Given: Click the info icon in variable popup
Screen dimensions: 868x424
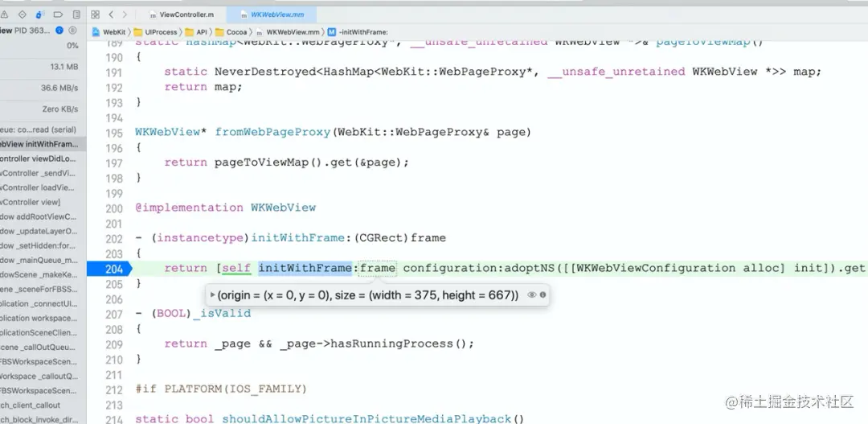Looking at the screenshot, I should 542,294.
